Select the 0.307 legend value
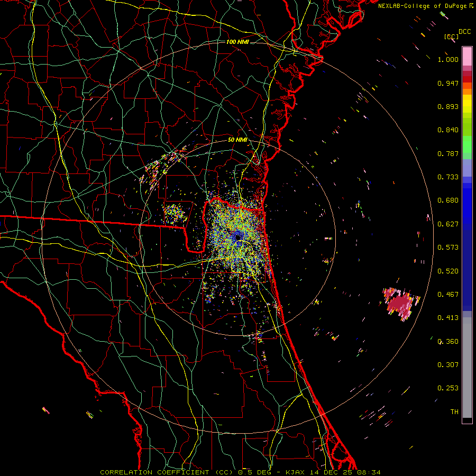The height and width of the screenshot is (476, 476). click(448, 365)
